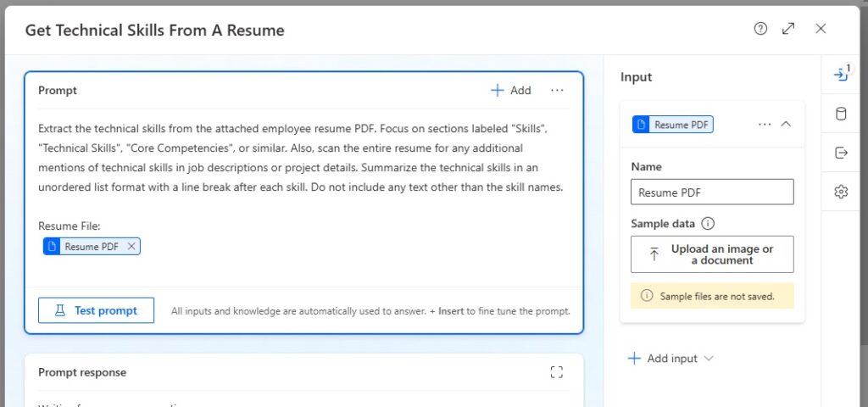Viewport: 868px width, 407px height.
Task: Click Add in the Prompt header
Action: (x=511, y=90)
